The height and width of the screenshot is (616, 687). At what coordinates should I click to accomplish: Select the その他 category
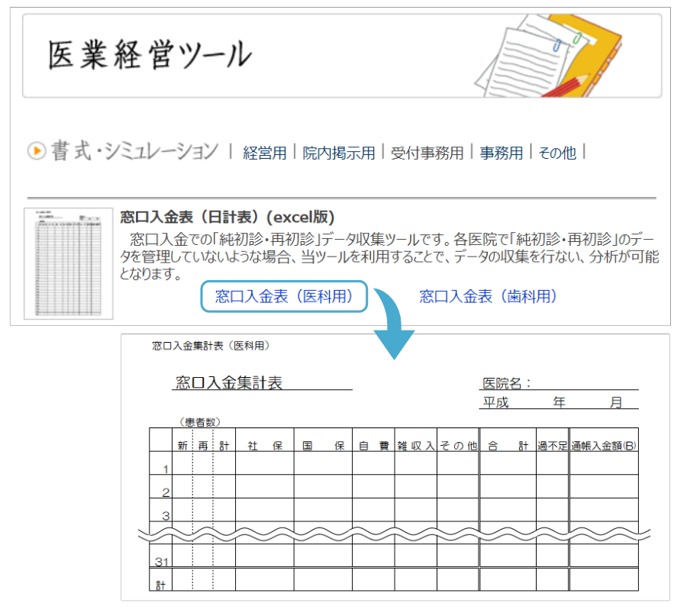coord(557,153)
